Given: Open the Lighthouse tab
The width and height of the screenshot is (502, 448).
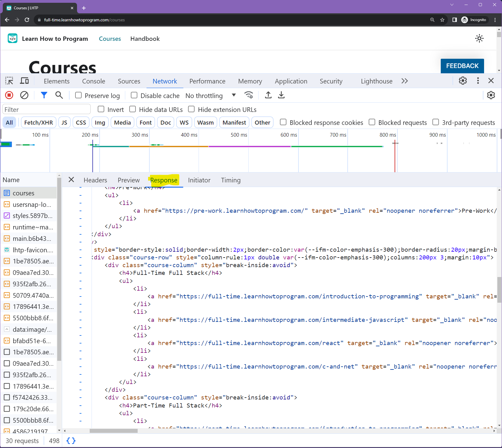Looking at the screenshot, I should point(377,81).
